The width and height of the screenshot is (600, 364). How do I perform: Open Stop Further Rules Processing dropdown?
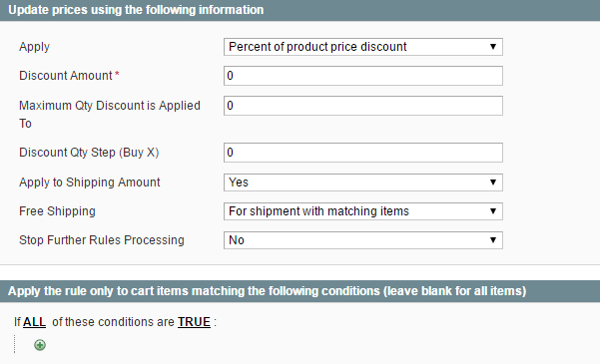(362, 240)
